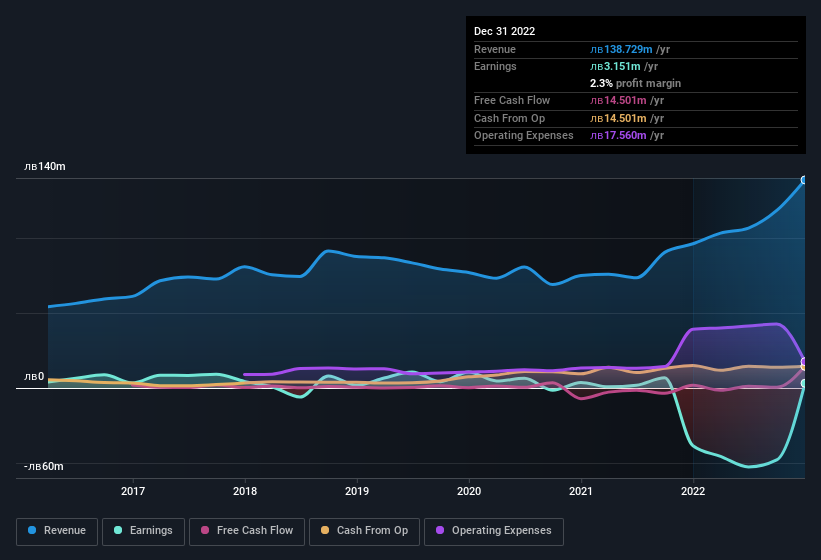Select the 2022 x-axis label
The height and width of the screenshot is (560, 821).
(x=692, y=491)
